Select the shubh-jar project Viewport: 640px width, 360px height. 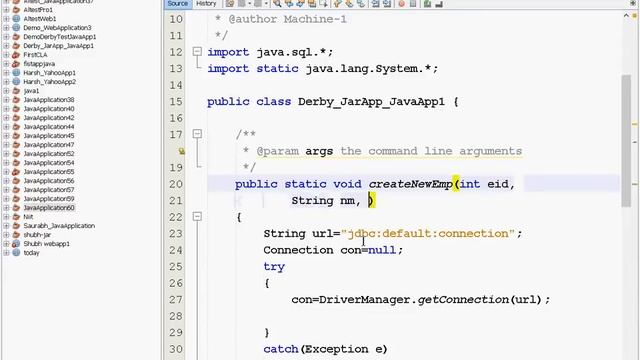point(37,235)
